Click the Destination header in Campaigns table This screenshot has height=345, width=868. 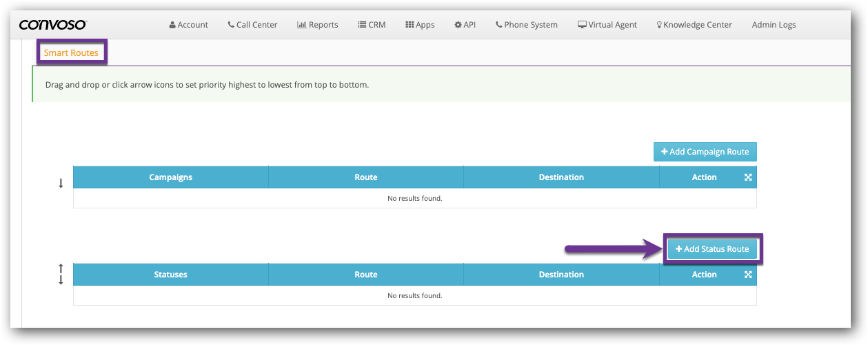[x=561, y=177]
